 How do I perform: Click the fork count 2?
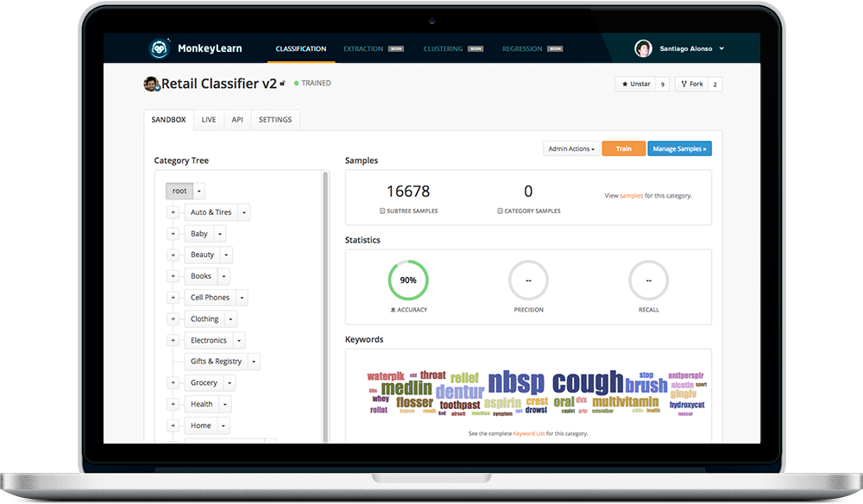point(715,85)
